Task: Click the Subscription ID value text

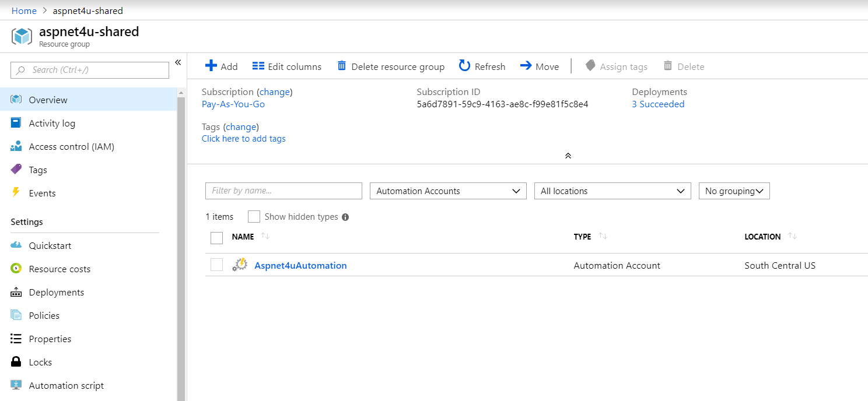Action: [x=502, y=104]
